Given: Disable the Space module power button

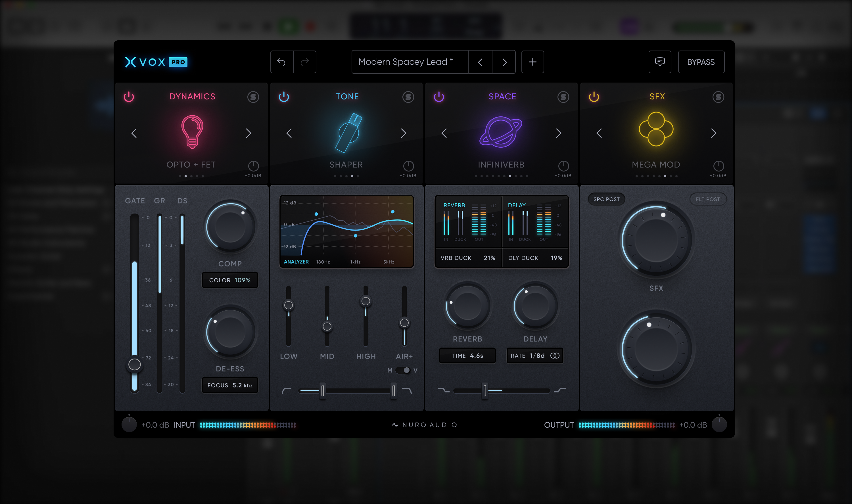Looking at the screenshot, I should [439, 97].
